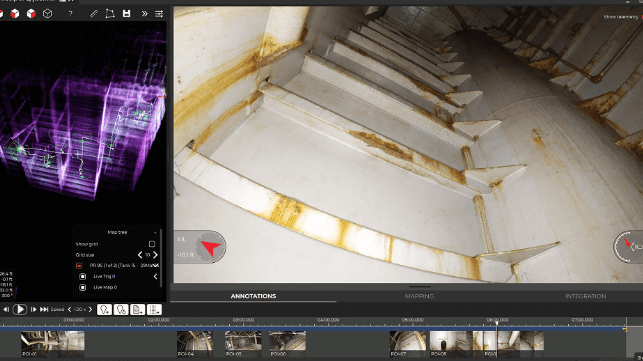
Task: Skip to next point of interest
Action: pos(44,309)
